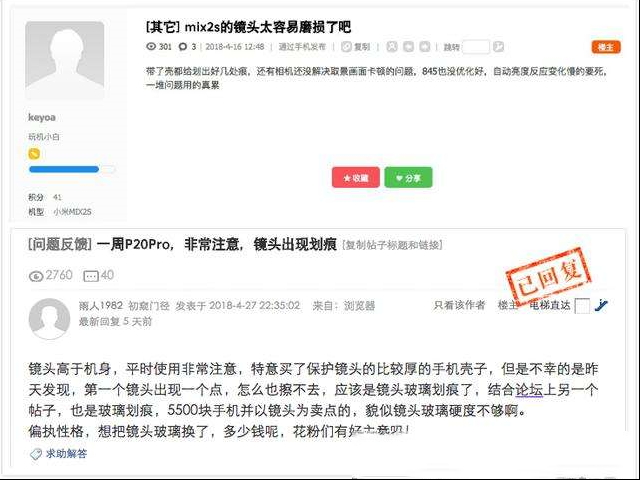Click the second gray square icon after 复制
640x480 pixels.
click(x=408, y=47)
